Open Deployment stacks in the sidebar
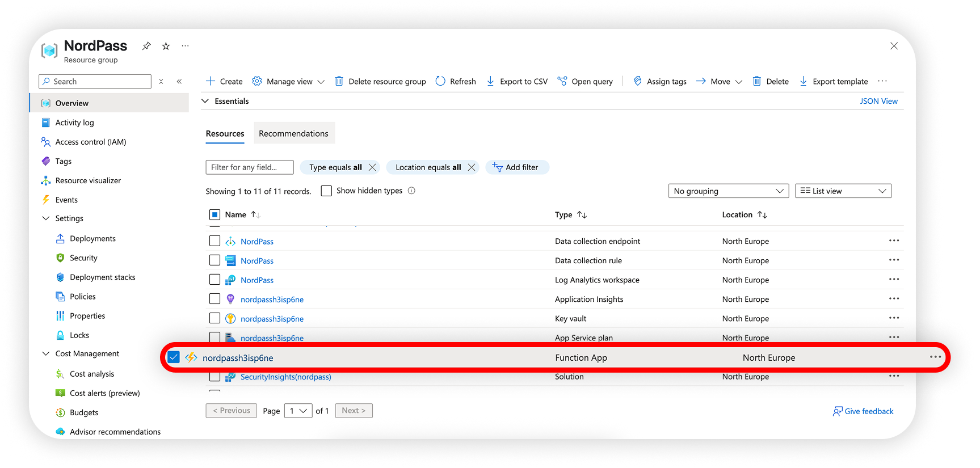The width and height of the screenshot is (980, 468). 103,277
